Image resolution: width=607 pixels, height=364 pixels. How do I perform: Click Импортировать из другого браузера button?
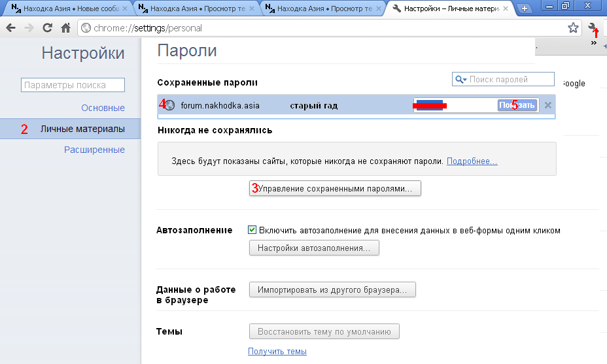[332, 290]
